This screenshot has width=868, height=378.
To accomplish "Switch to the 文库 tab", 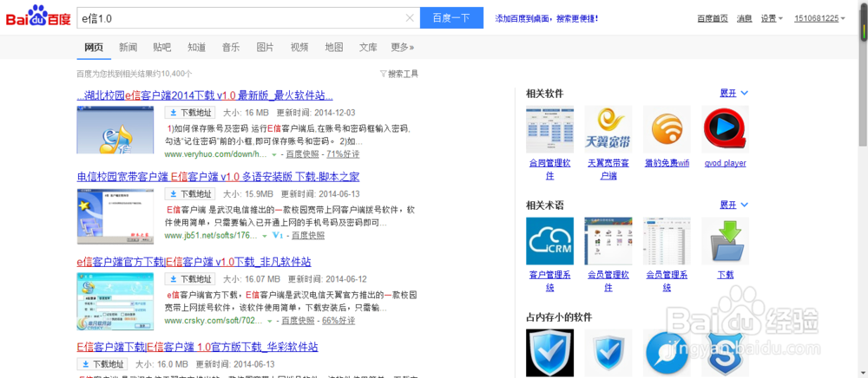I will click(368, 47).
